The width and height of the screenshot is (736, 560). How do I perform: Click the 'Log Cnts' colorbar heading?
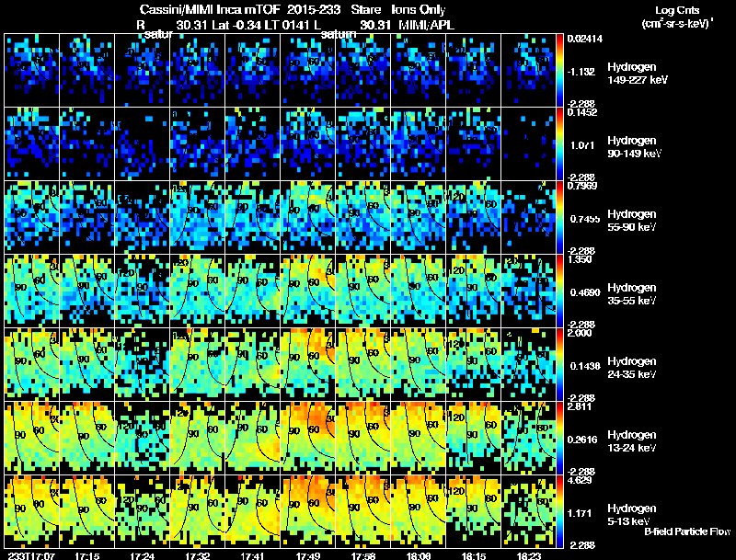tap(677, 10)
